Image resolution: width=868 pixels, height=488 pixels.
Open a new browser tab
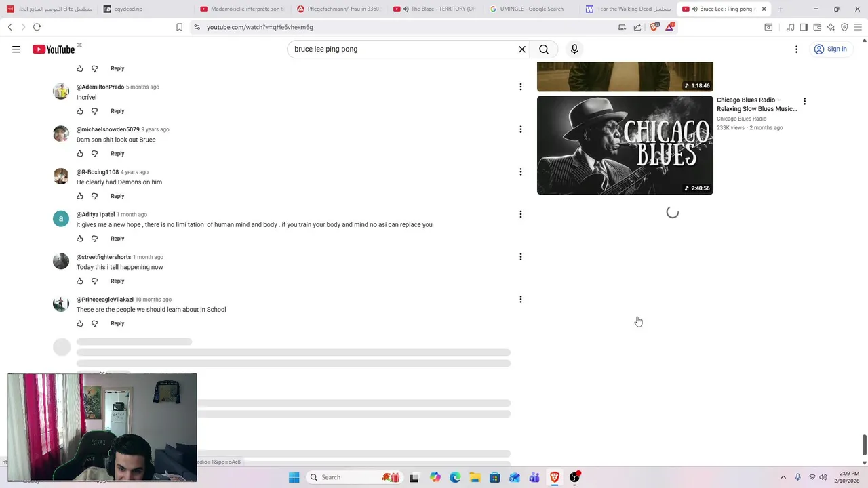click(781, 9)
